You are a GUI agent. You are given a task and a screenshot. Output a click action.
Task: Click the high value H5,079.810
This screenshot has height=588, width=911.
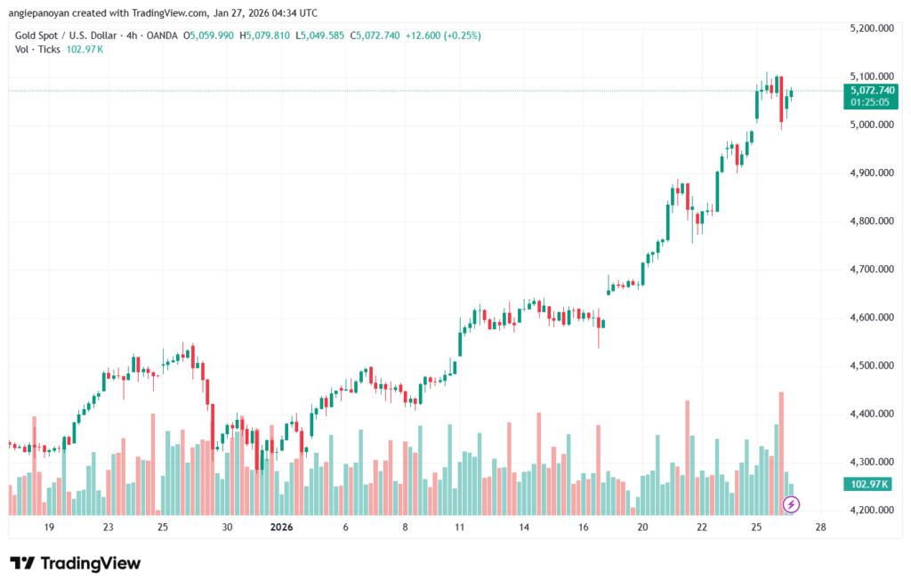point(265,36)
